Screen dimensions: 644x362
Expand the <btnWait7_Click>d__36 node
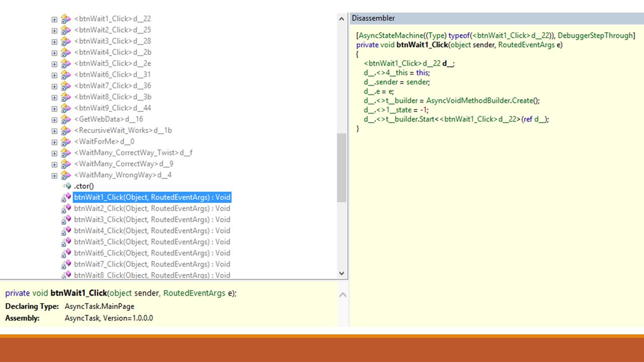(x=54, y=86)
